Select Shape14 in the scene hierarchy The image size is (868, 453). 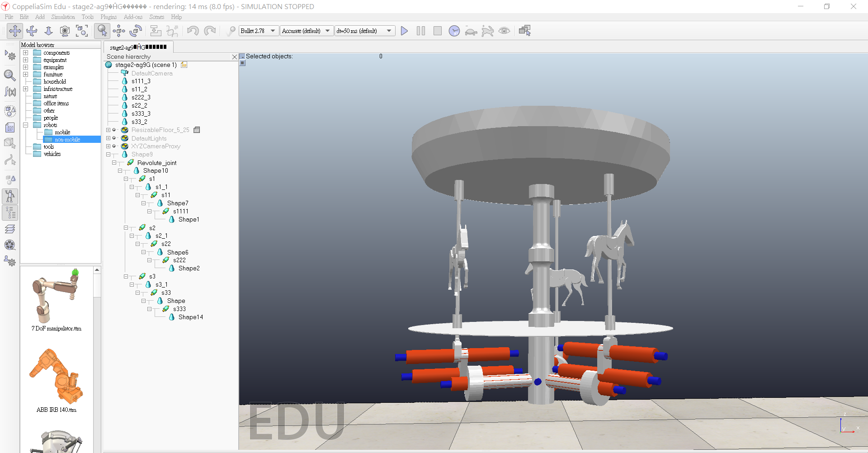point(190,317)
